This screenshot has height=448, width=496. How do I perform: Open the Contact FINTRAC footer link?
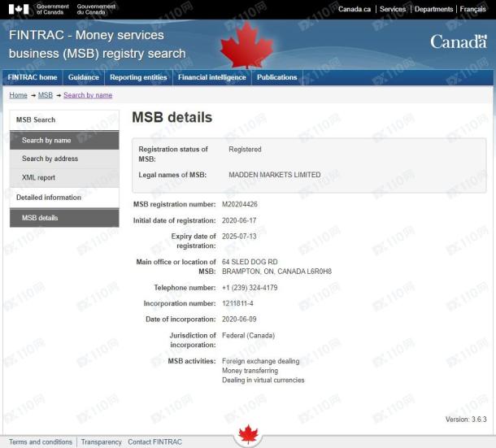pos(155,442)
